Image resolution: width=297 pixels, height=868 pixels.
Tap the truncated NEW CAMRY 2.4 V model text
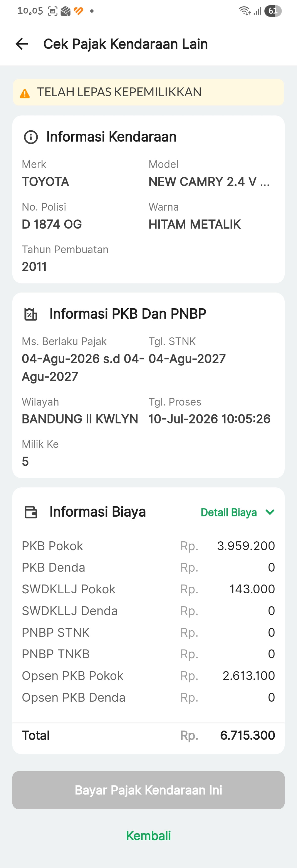(x=209, y=182)
